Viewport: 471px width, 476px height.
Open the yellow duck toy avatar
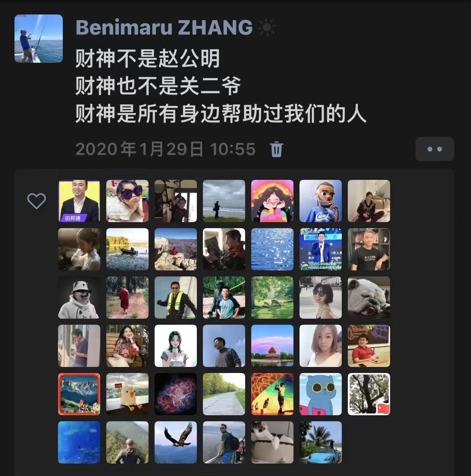point(127,394)
